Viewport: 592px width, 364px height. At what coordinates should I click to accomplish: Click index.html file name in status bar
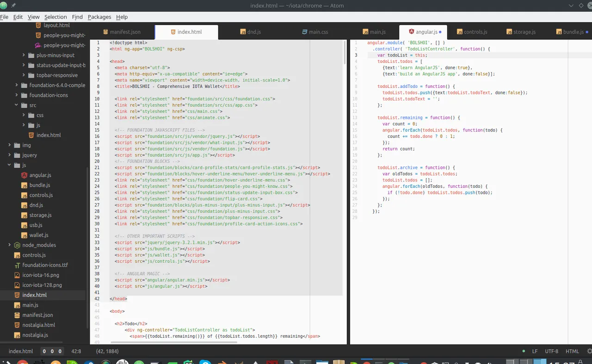coord(21,352)
